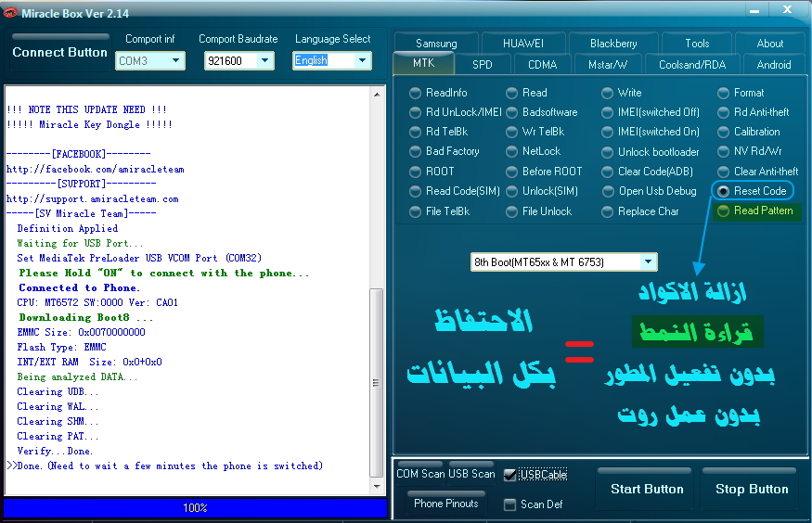Select the ROOT radio option
The width and height of the screenshot is (812, 523).
(415, 172)
